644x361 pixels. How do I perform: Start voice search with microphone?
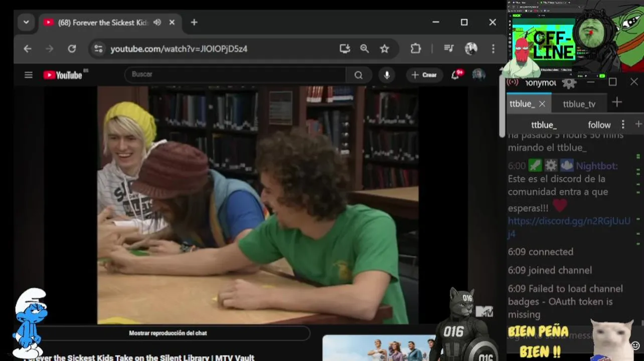click(387, 75)
